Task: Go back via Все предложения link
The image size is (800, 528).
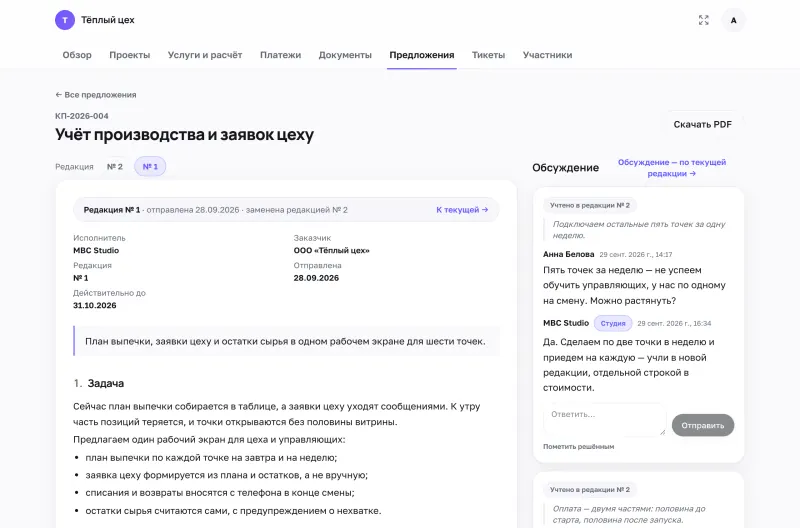Action: point(95,95)
